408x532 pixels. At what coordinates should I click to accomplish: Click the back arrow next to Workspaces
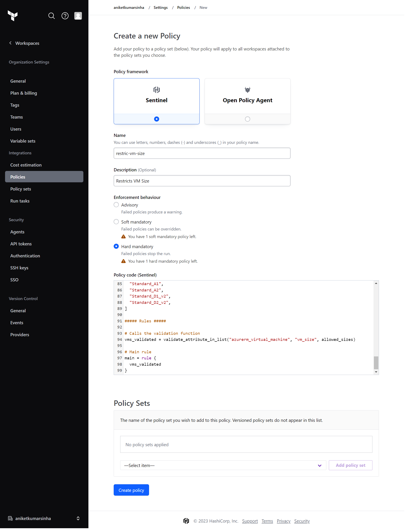point(10,43)
